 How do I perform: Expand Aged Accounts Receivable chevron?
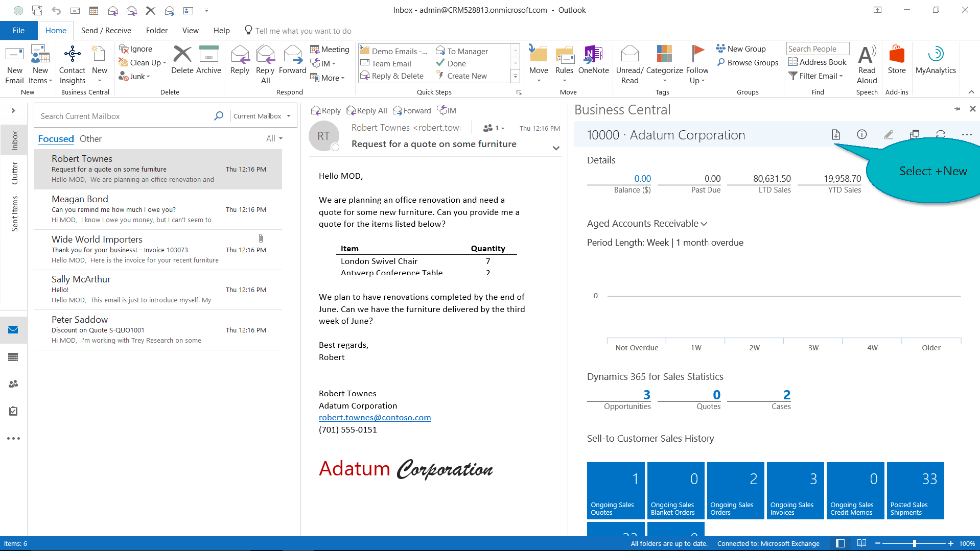704,224
